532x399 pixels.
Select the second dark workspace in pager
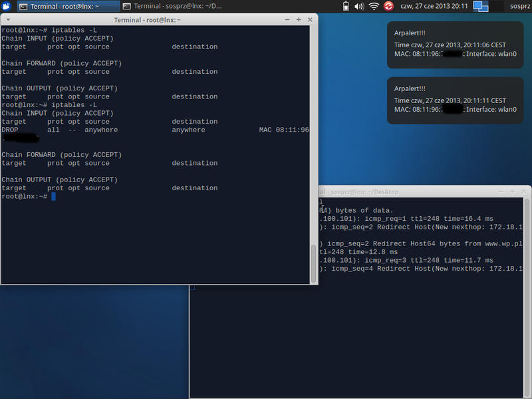pyautogui.click(x=496, y=6)
